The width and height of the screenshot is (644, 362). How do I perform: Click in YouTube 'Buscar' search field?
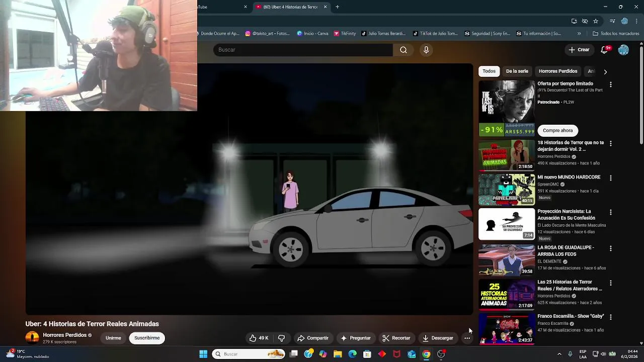click(x=303, y=50)
